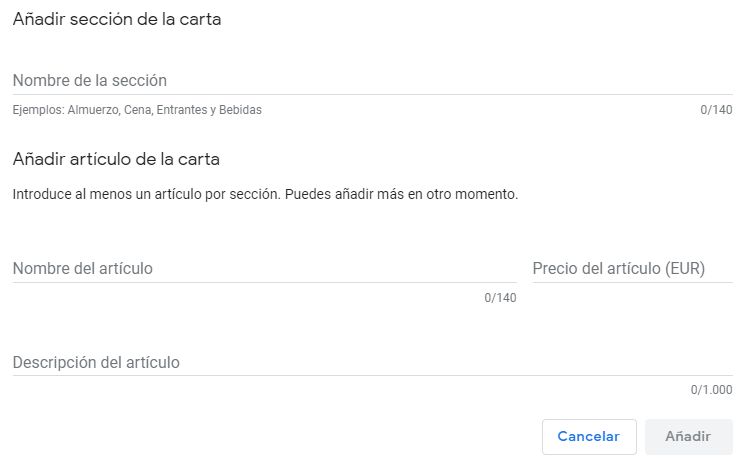Focus the "Nombre del artículo" text field

(x=264, y=268)
